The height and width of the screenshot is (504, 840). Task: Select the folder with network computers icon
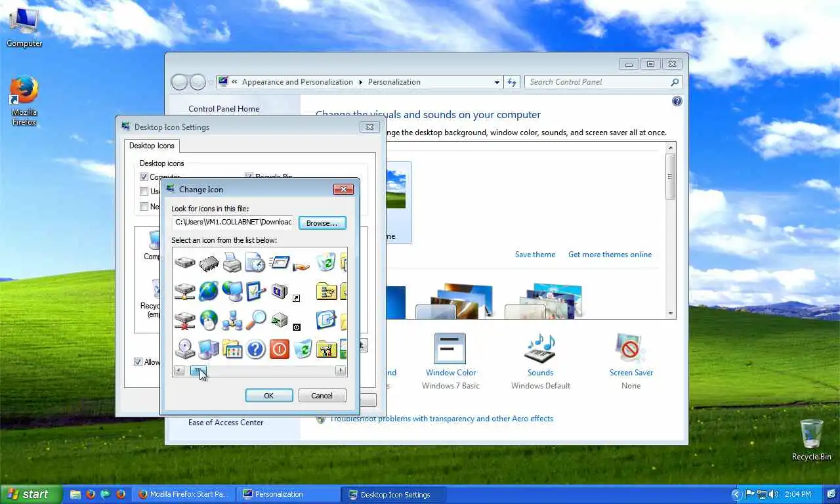click(326, 291)
